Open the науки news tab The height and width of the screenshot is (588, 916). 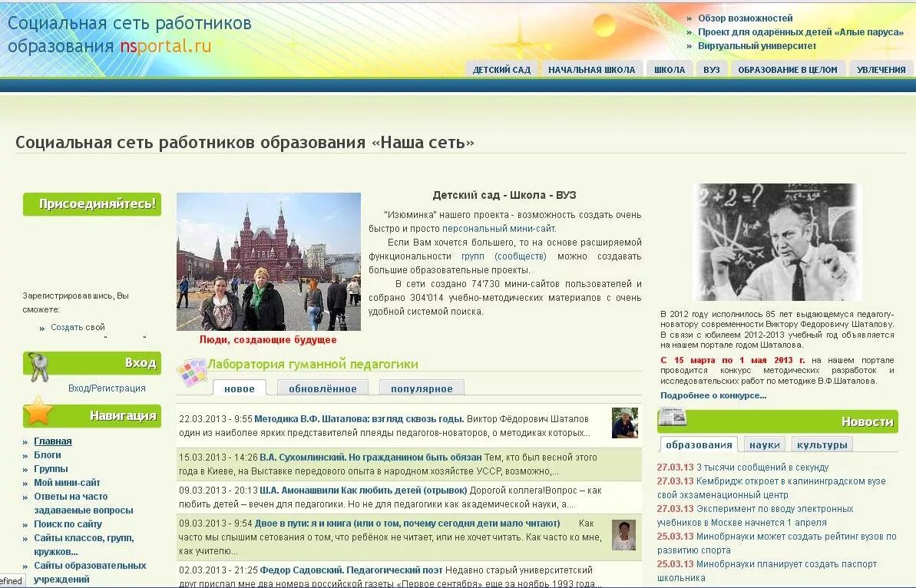tap(765, 443)
